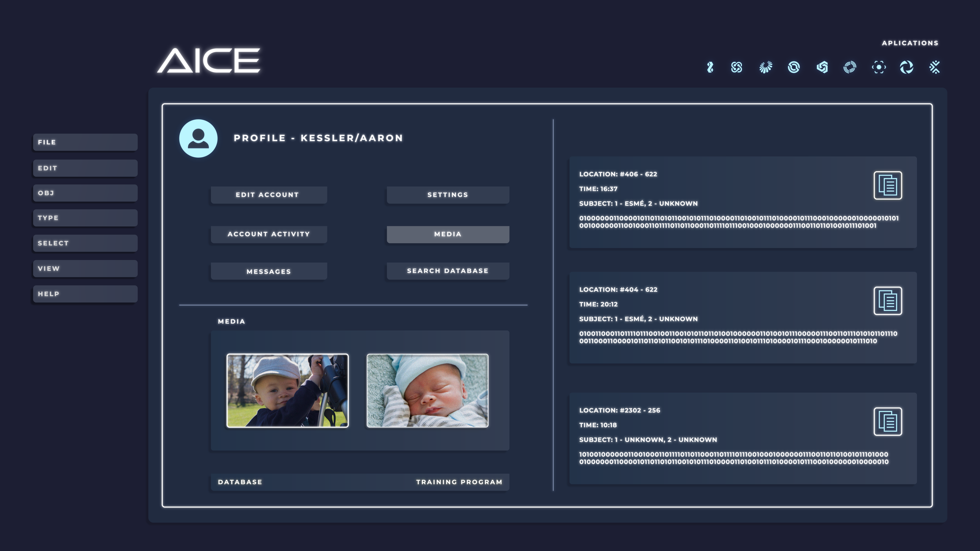Screen dimensions: 980x551
Task: Open the Select menu in sidebar
Action: 85,243
